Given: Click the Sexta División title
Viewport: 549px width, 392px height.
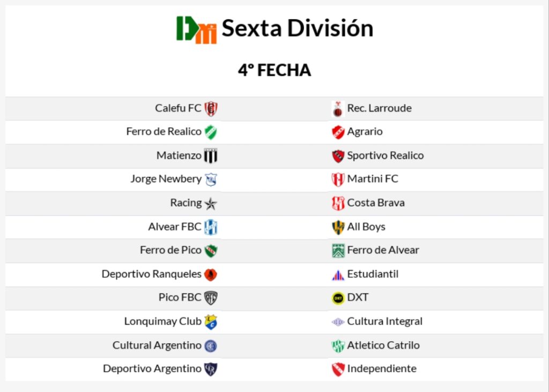Looking at the screenshot, I should pyautogui.click(x=298, y=28).
